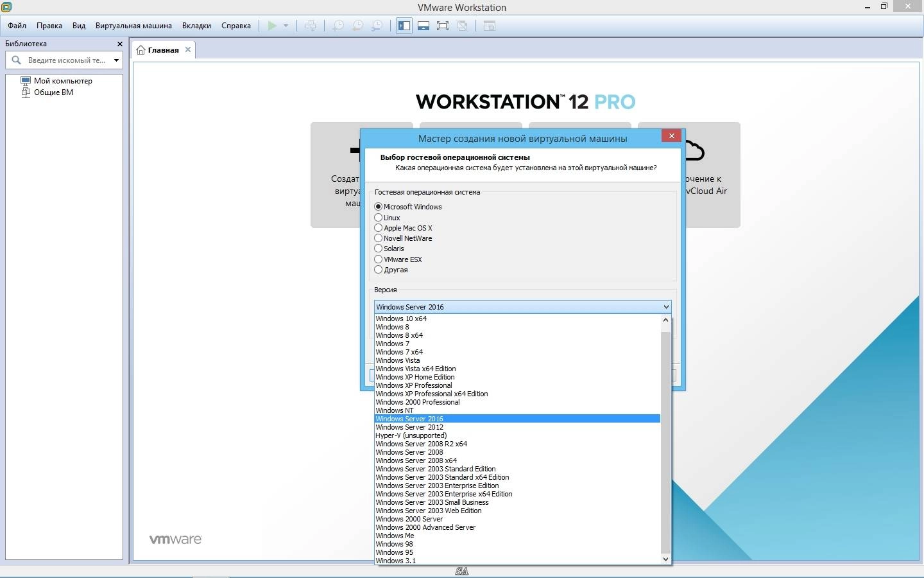The height and width of the screenshot is (578, 924).
Task: Choose Windows Server 2008 R2 x64
Action: (x=517, y=444)
